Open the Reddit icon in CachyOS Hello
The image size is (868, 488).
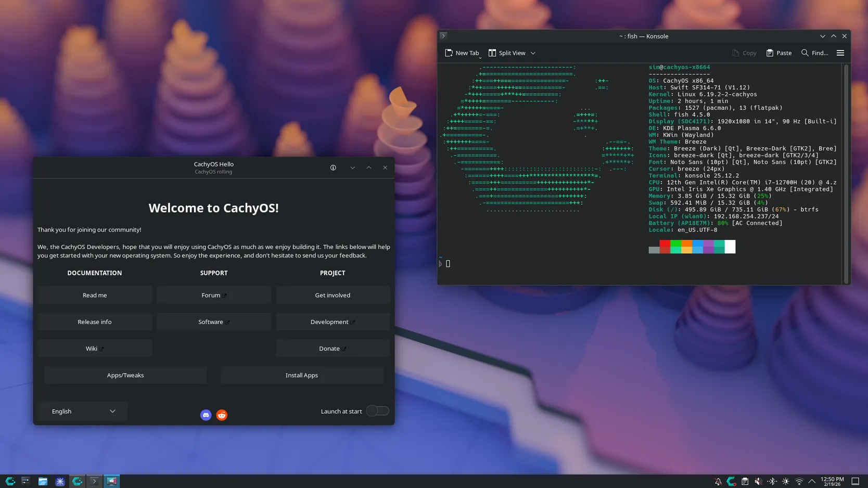click(x=222, y=415)
